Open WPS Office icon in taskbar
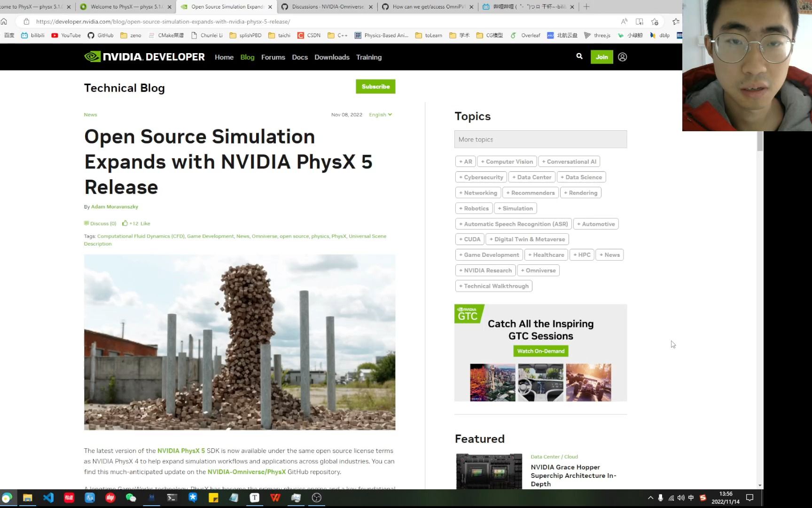Screen dimensions: 812x508 pyautogui.click(x=275, y=498)
